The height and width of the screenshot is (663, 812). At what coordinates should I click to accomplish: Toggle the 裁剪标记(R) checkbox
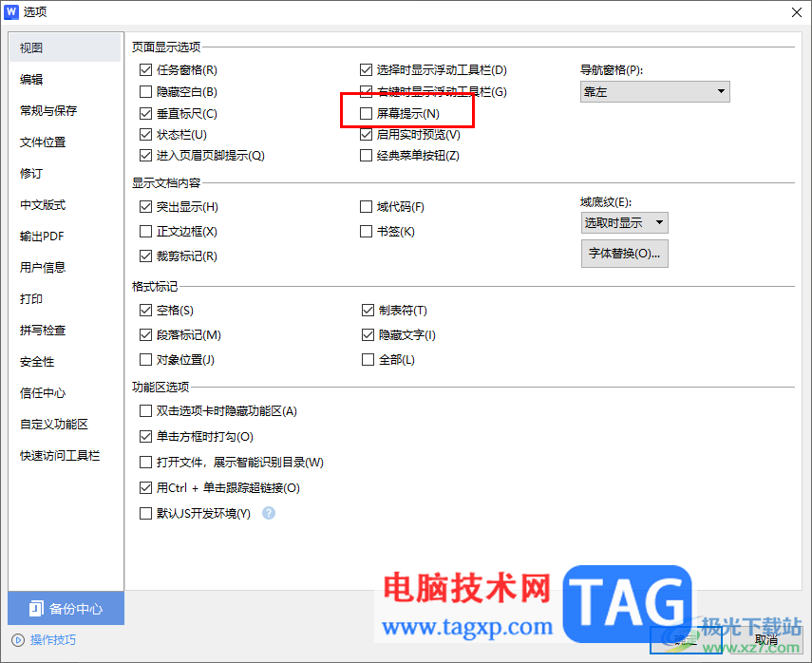[145, 256]
